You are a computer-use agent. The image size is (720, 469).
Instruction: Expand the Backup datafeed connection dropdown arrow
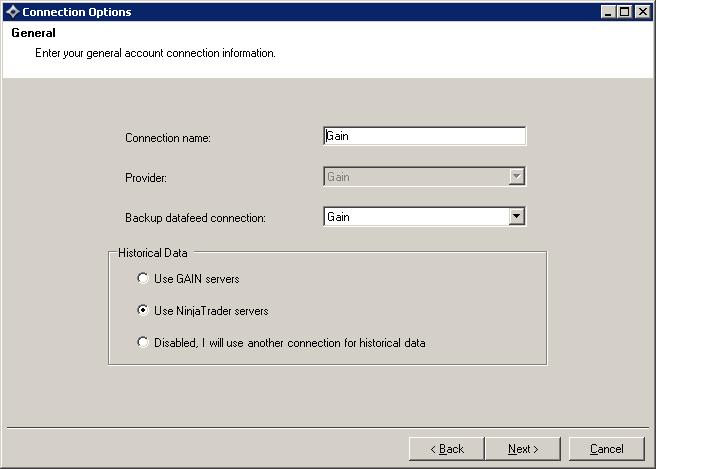pyautogui.click(x=516, y=217)
